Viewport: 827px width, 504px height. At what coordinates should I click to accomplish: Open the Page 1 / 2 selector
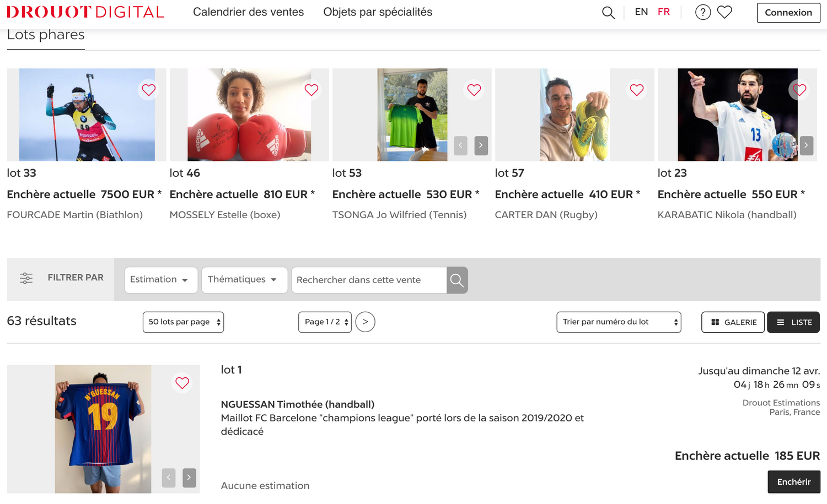click(325, 322)
